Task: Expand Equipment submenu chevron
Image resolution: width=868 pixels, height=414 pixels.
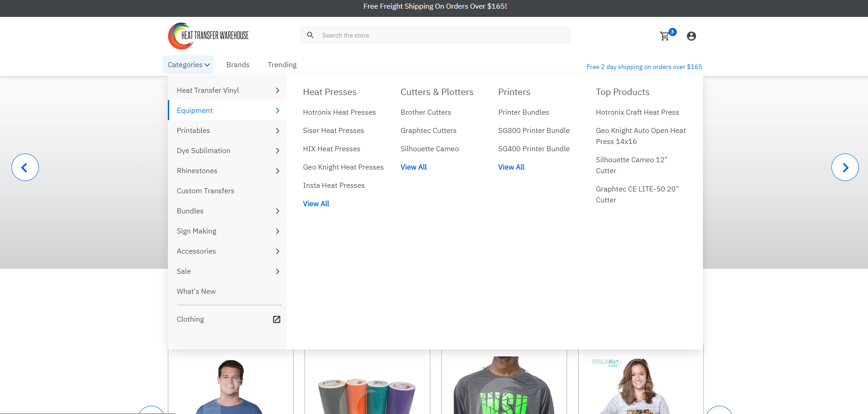Action: (278, 111)
